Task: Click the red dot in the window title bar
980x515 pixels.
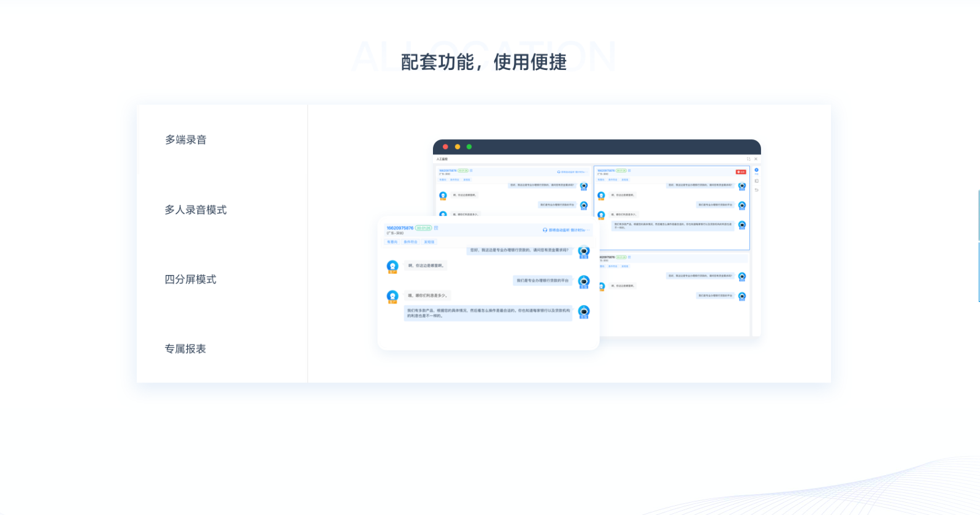Action: [445, 147]
